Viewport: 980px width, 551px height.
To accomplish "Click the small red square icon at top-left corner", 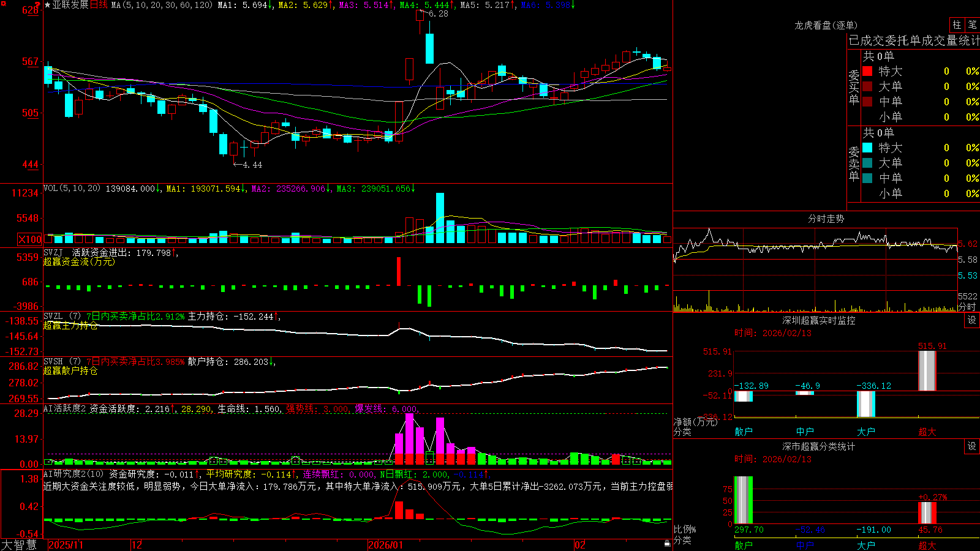I will pyautogui.click(x=3, y=3).
